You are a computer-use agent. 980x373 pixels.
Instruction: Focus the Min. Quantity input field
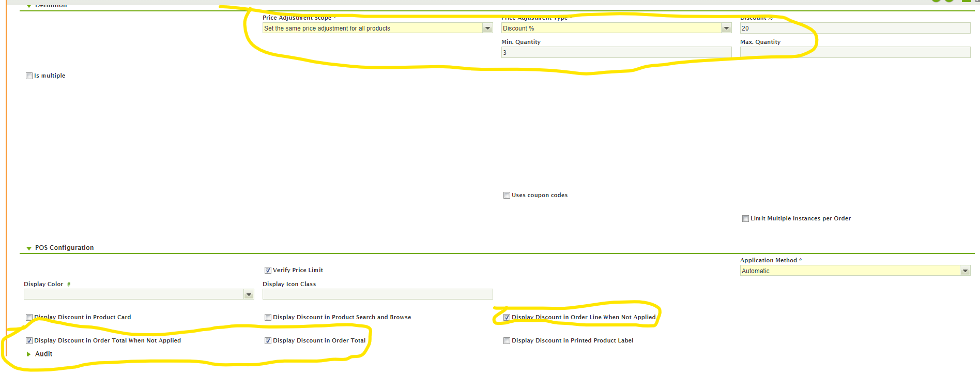pos(616,53)
